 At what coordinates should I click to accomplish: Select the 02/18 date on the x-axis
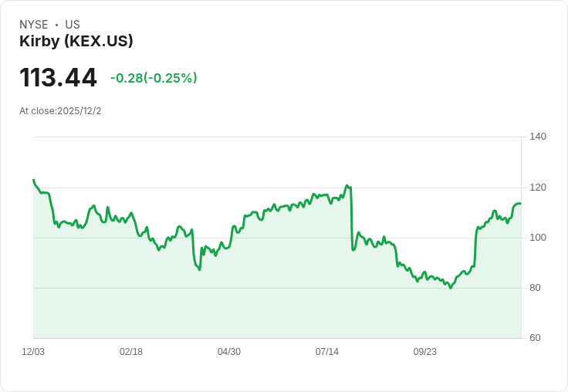pyautogui.click(x=131, y=351)
